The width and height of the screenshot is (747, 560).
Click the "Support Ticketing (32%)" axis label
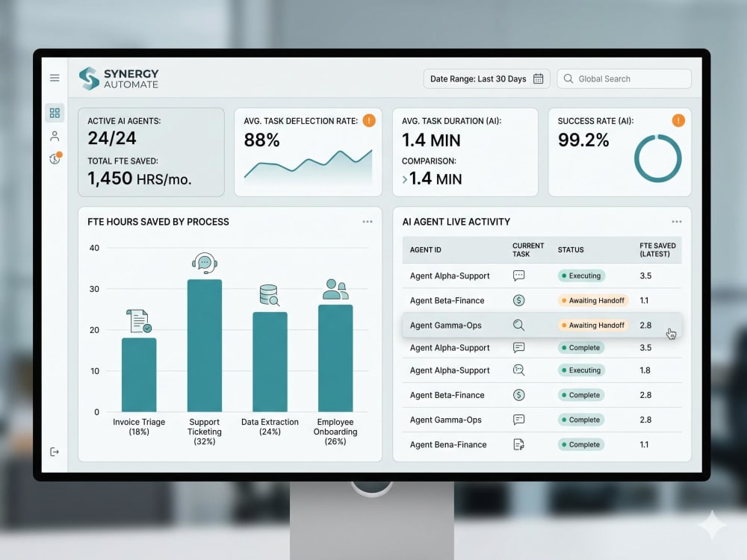click(x=205, y=432)
